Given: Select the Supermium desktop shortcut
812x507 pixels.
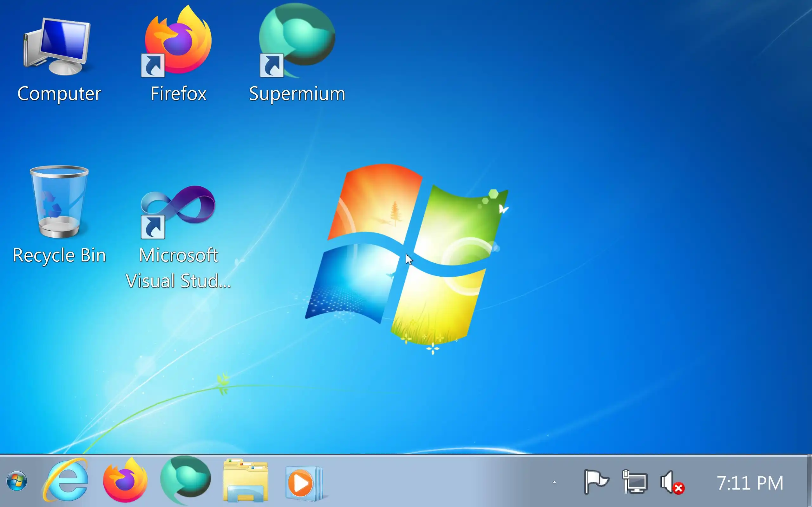Looking at the screenshot, I should pyautogui.click(x=297, y=40).
